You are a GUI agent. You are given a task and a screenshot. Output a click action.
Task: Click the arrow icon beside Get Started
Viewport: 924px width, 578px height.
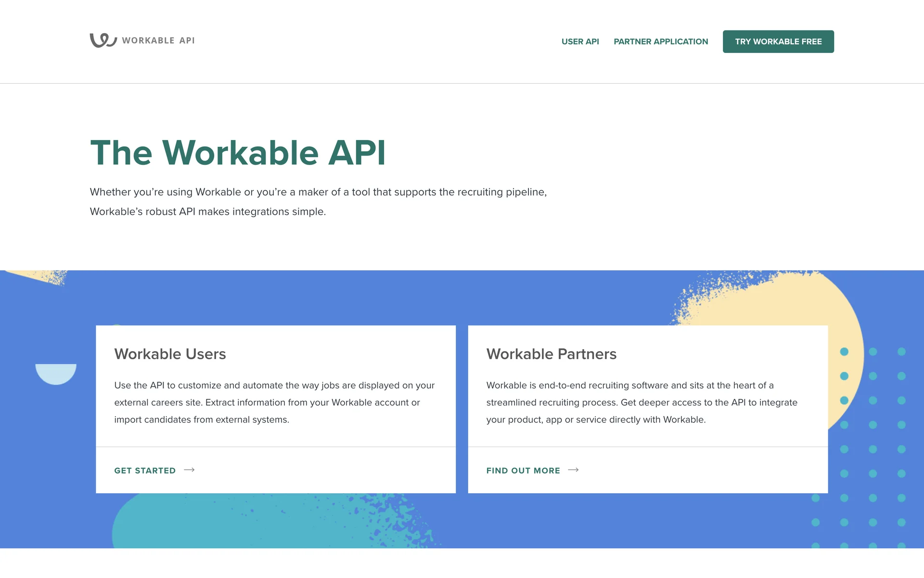(189, 470)
